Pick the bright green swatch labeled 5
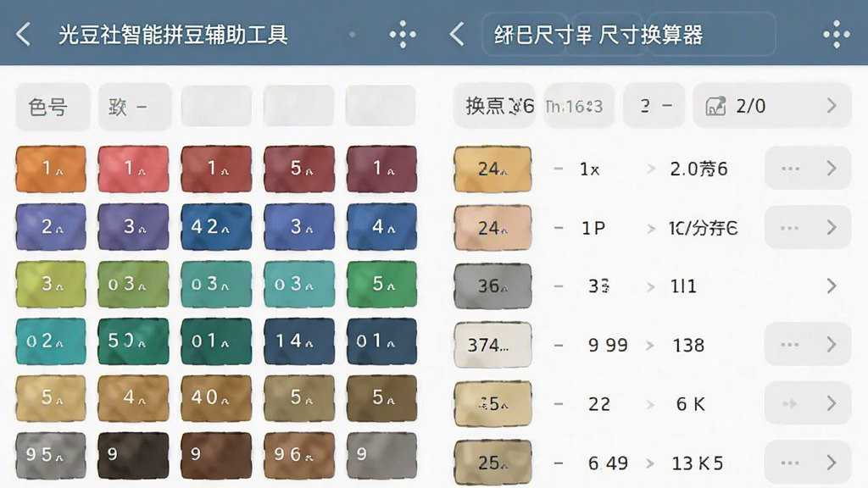Screen dimensions: 868x488 point(381,284)
